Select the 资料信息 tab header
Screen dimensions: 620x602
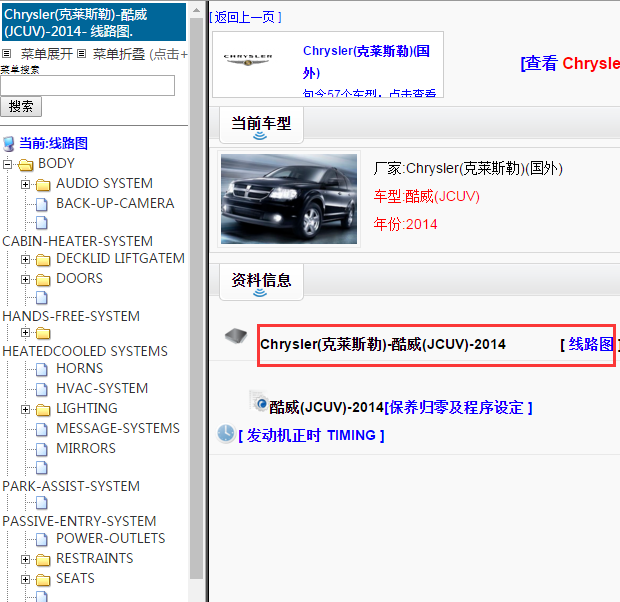tap(261, 282)
